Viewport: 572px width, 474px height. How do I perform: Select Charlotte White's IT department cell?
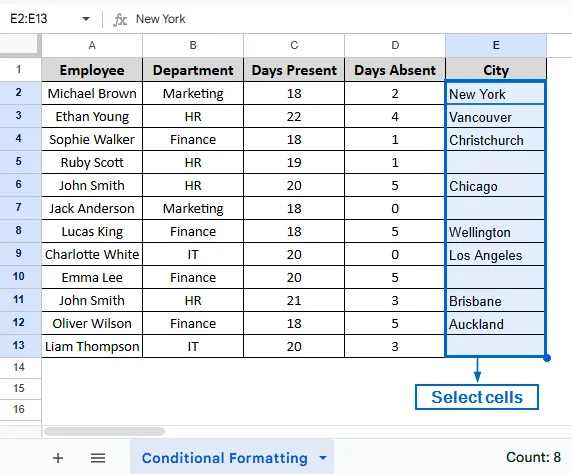(x=193, y=254)
